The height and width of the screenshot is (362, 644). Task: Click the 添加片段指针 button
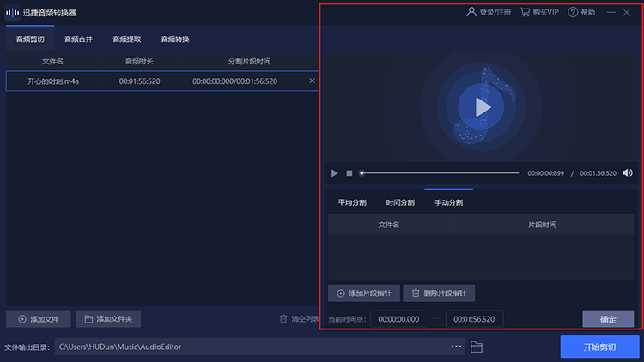point(364,293)
